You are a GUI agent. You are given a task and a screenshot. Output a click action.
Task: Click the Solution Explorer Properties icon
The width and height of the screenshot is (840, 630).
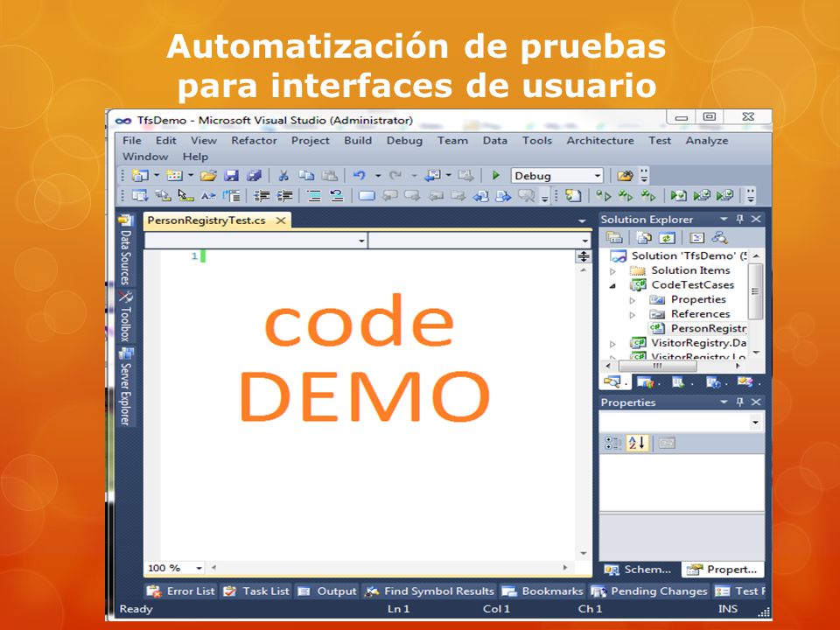point(614,238)
